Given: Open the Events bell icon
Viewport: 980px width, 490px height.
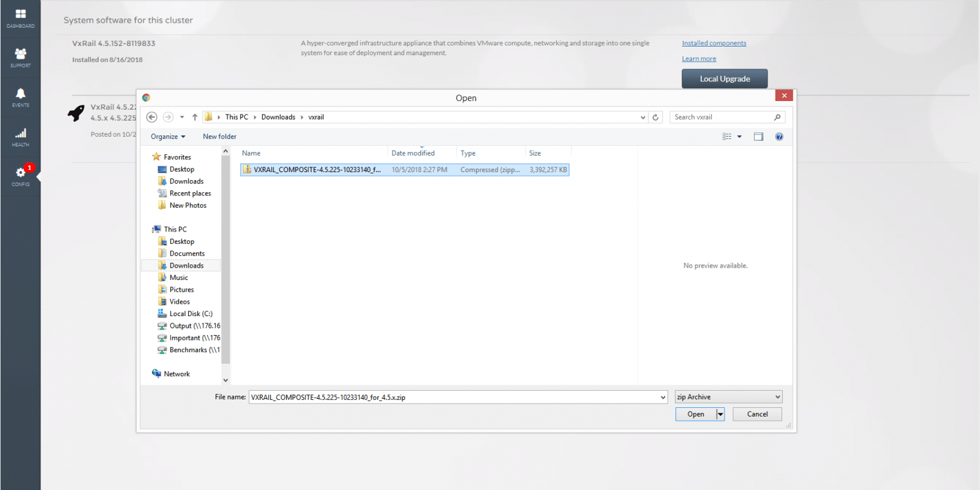Looking at the screenshot, I should (20, 97).
